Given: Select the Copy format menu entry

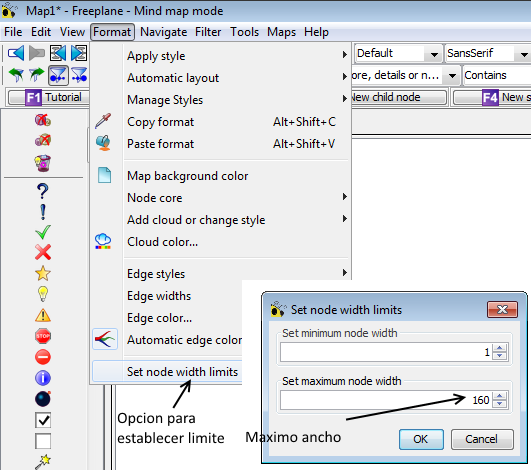Looking at the screenshot, I should 221,122.
